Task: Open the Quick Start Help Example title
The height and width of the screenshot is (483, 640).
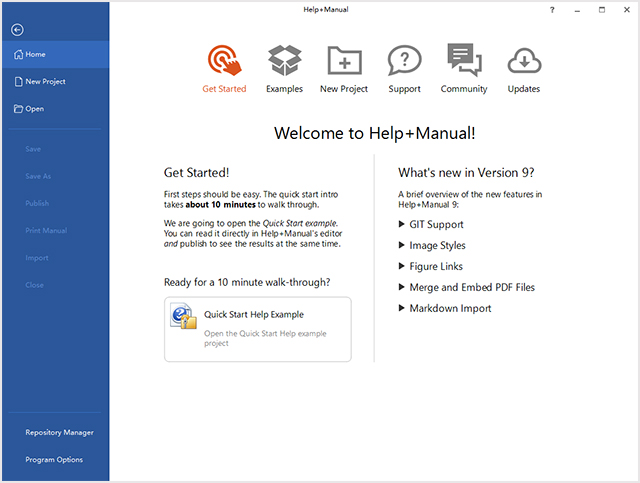Action: click(254, 314)
